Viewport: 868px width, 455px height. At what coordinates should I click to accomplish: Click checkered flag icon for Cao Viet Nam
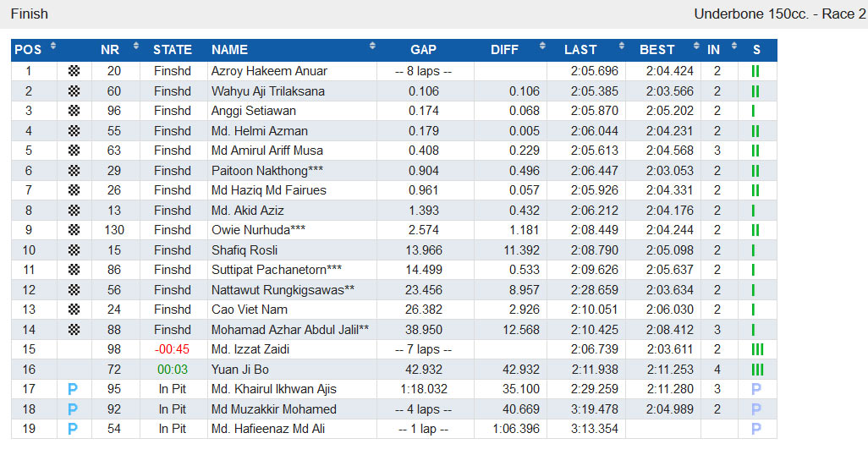pyautogui.click(x=74, y=310)
